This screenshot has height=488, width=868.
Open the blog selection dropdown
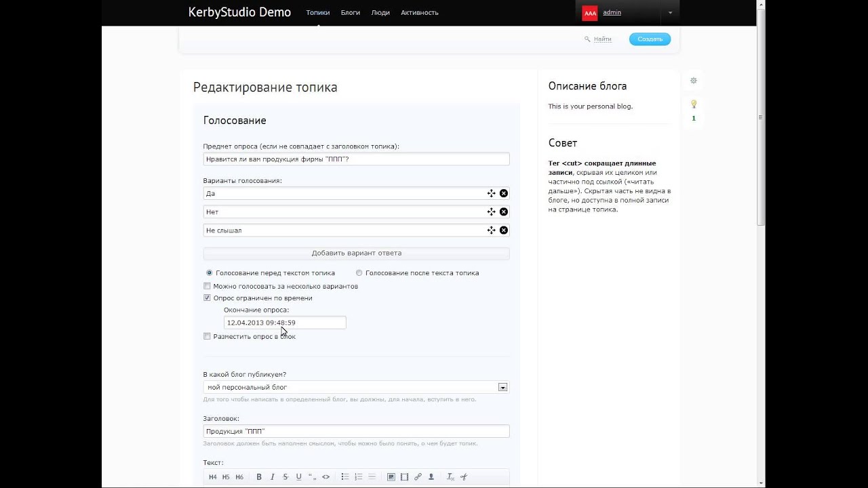point(502,388)
